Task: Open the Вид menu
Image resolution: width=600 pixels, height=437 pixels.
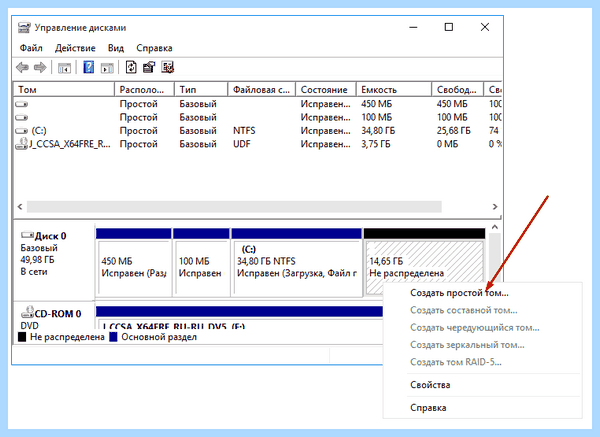Action: tap(116, 48)
